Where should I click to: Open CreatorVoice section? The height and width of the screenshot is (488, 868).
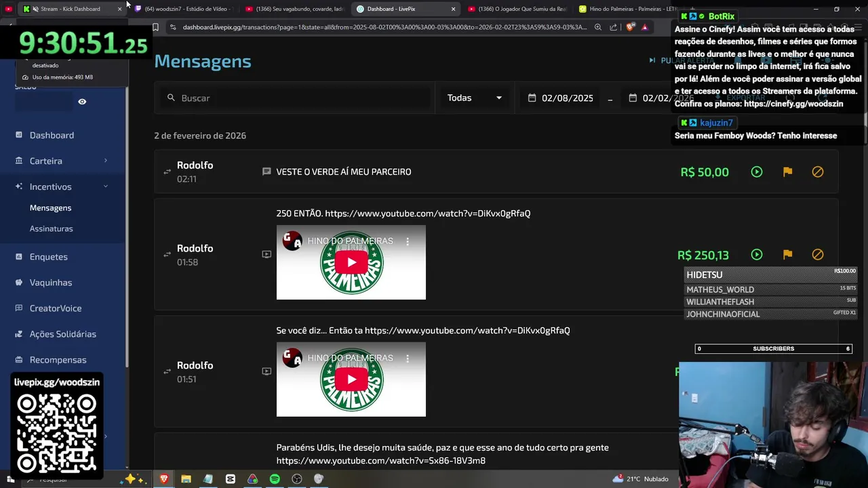[x=55, y=308]
